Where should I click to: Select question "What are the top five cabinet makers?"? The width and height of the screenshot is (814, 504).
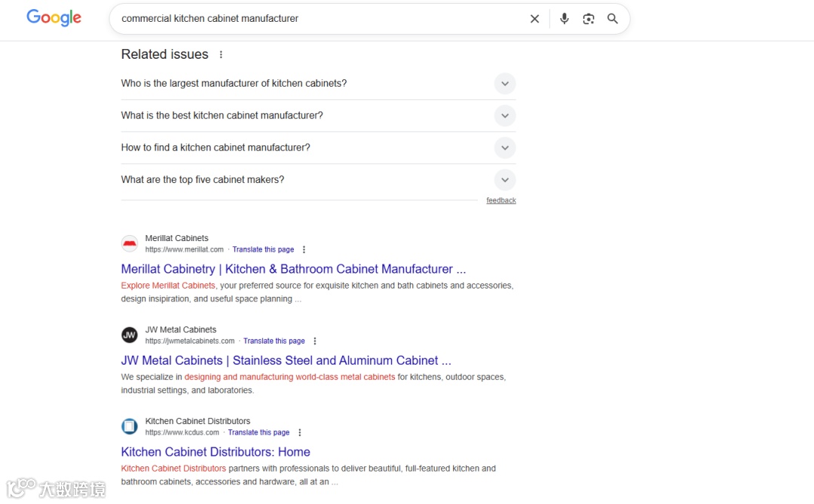pyautogui.click(x=203, y=179)
